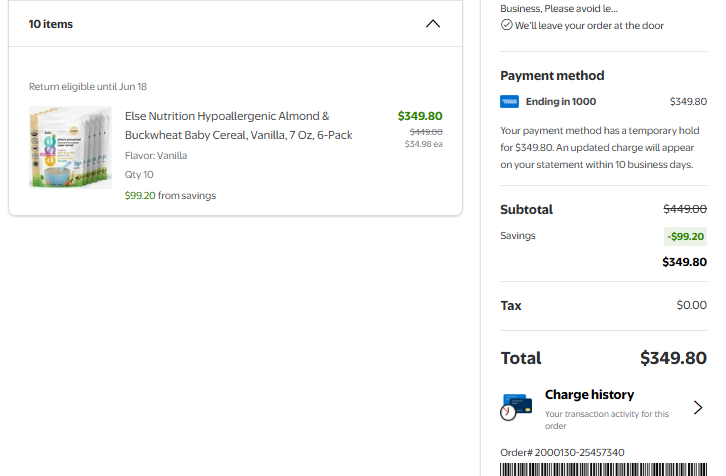Click the temporary hold notice paragraph
The image size is (726, 476).
[x=600, y=147]
